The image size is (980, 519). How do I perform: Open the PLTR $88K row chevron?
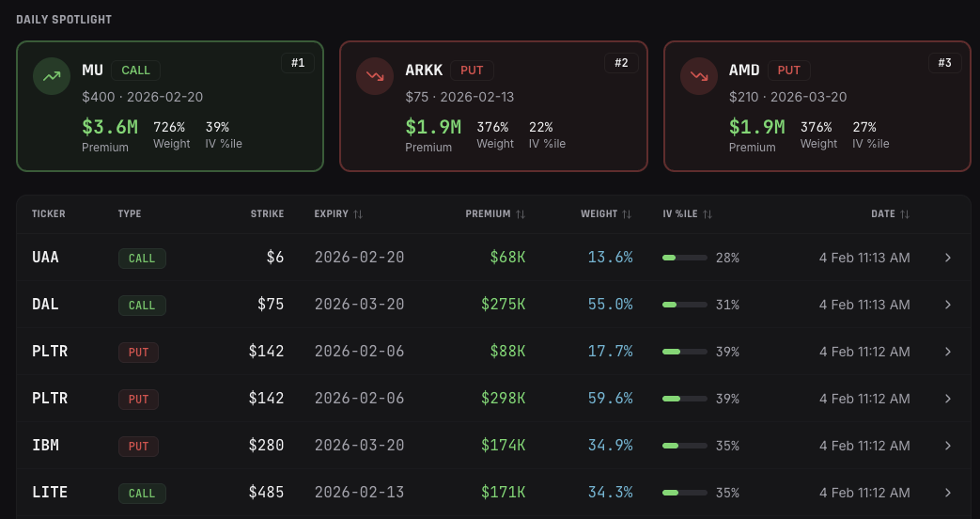(x=947, y=352)
